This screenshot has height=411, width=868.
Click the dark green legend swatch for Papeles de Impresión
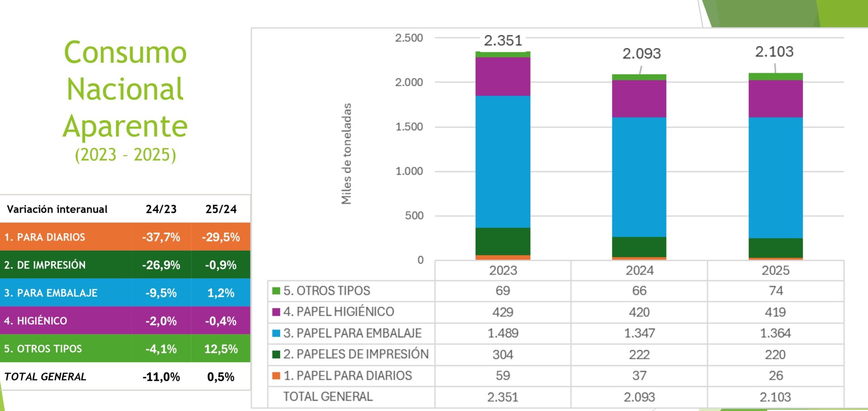click(276, 354)
